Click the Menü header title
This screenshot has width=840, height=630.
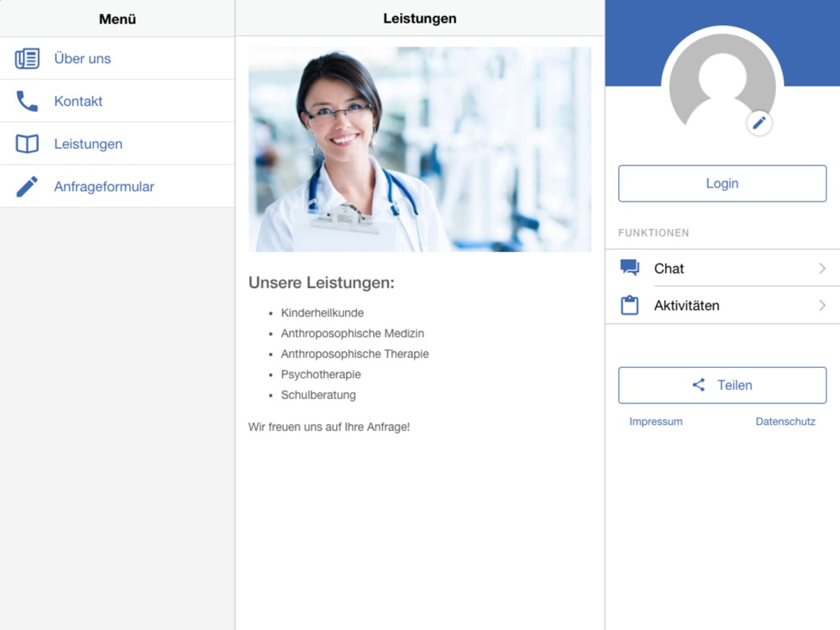pyautogui.click(x=118, y=19)
